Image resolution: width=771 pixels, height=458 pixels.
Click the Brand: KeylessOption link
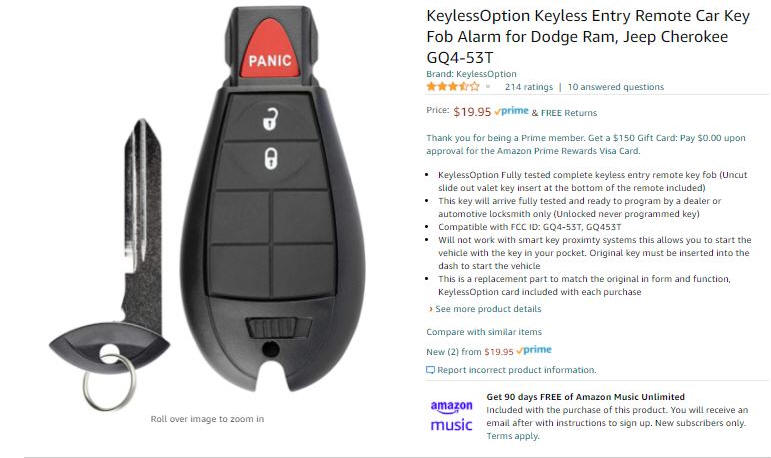471,74
